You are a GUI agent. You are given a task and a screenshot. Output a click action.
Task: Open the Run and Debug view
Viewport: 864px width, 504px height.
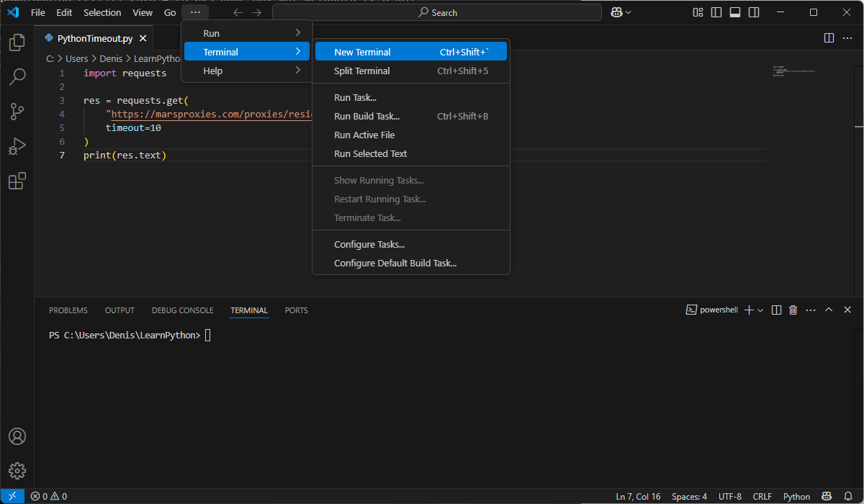click(17, 146)
